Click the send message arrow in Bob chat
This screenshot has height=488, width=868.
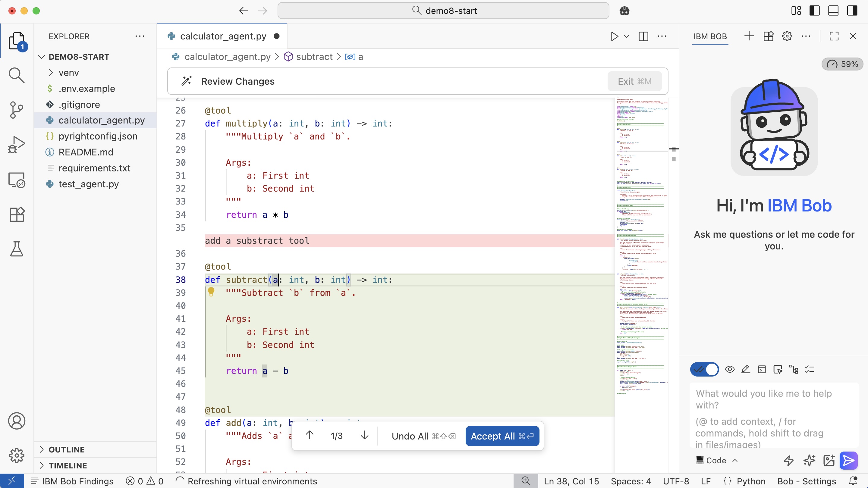click(x=848, y=460)
